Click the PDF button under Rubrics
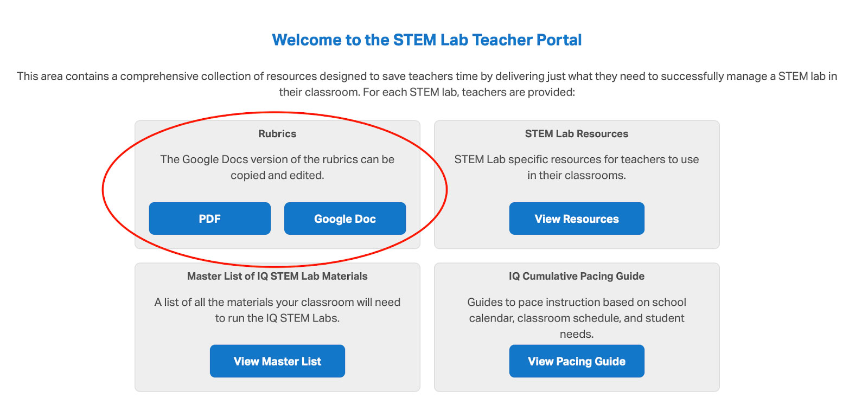868x417 pixels. pyautogui.click(x=209, y=219)
